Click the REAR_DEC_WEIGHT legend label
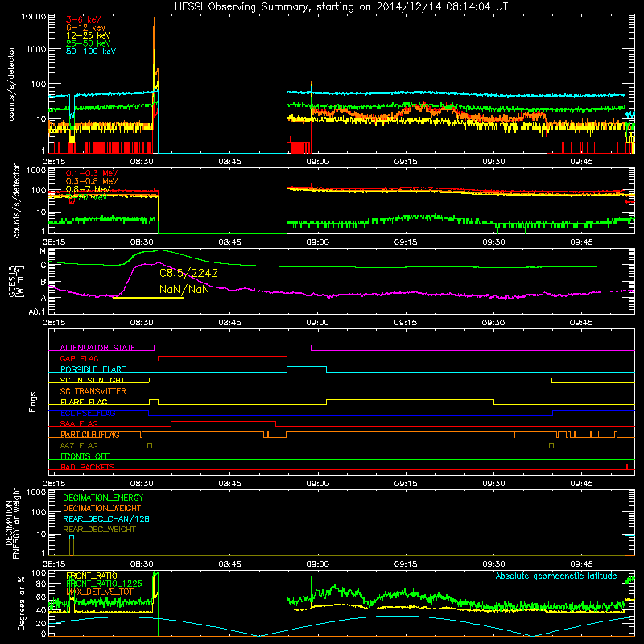Screen dimensions: 644x644 [x=99, y=530]
